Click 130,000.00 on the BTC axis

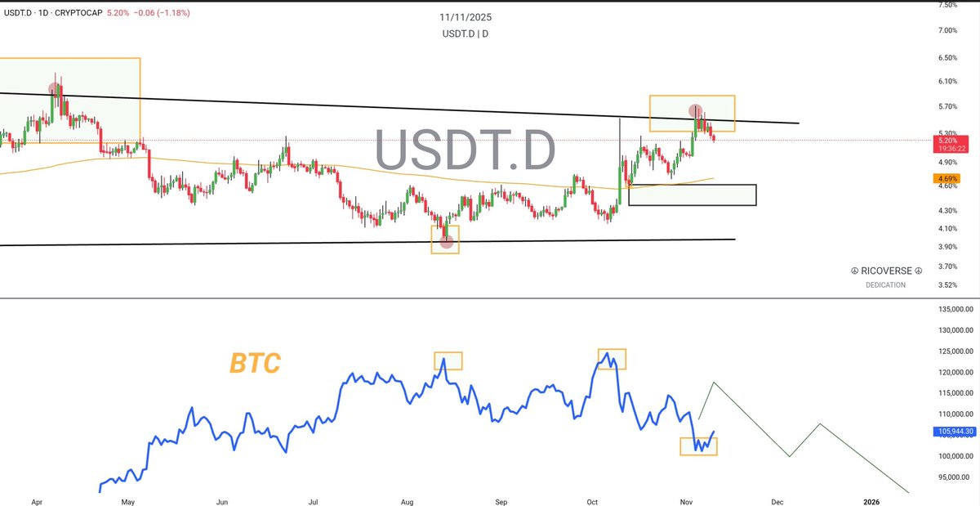955,330
